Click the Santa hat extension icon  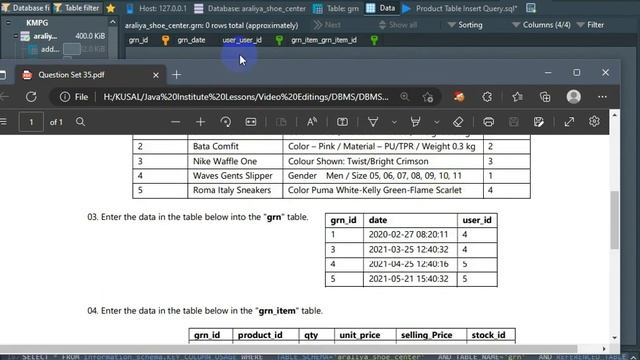[x=459, y=97]
